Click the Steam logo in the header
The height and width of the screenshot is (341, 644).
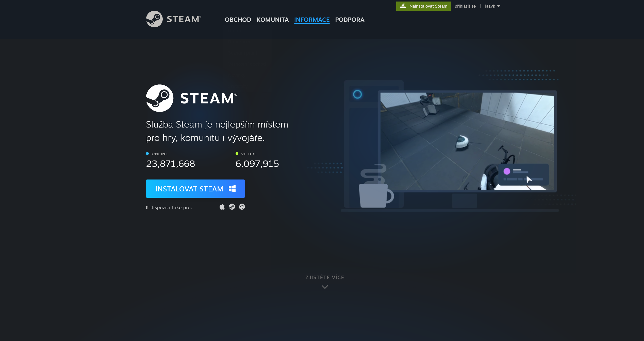pyautogui.click(x=174, y=19)
